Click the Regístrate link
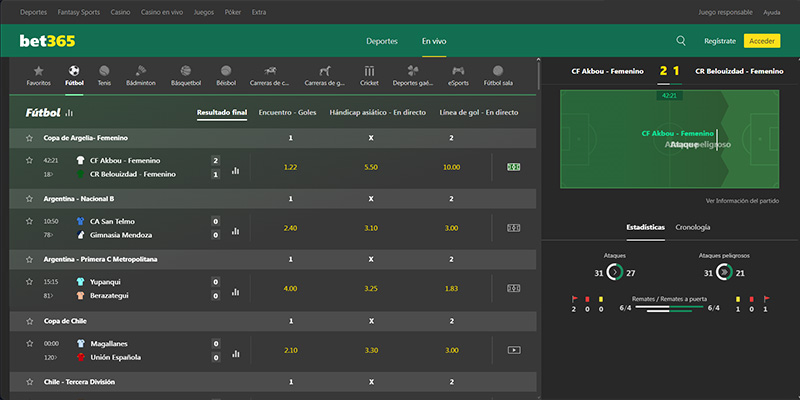Viewport: 800px width, 400px height. 720,41
